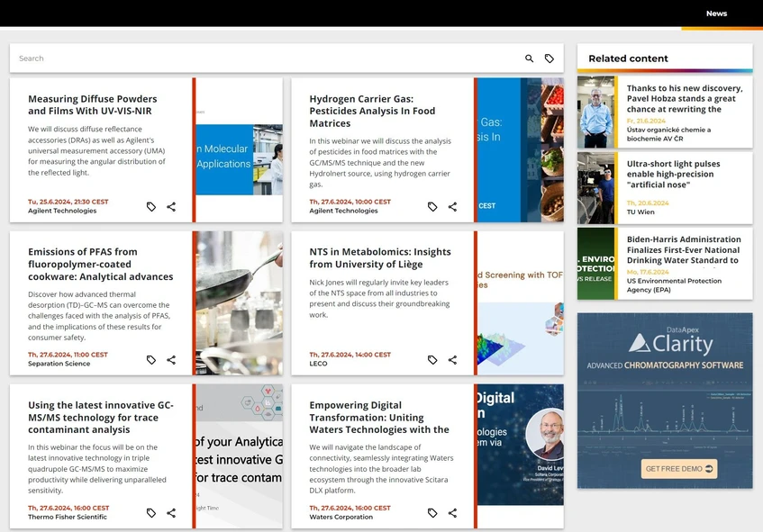Click the Screening with TOF image
763x532 pixels.
(x=520, y=303)
